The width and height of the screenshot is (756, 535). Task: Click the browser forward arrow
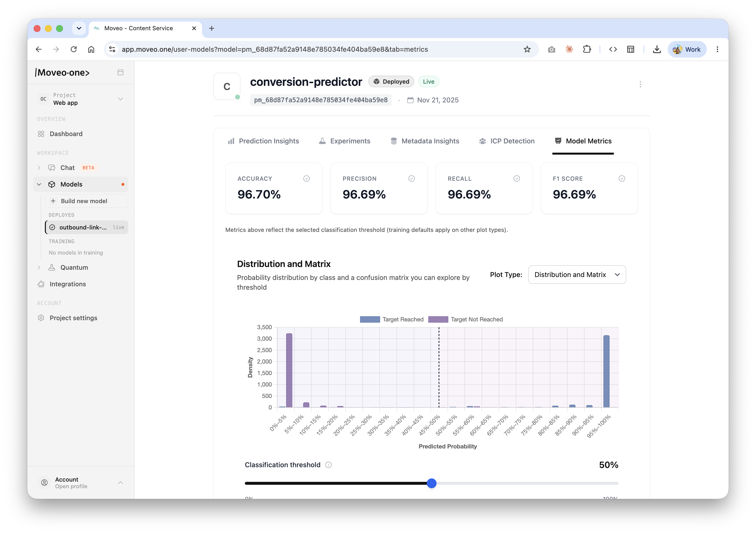(x=56, y=50)
